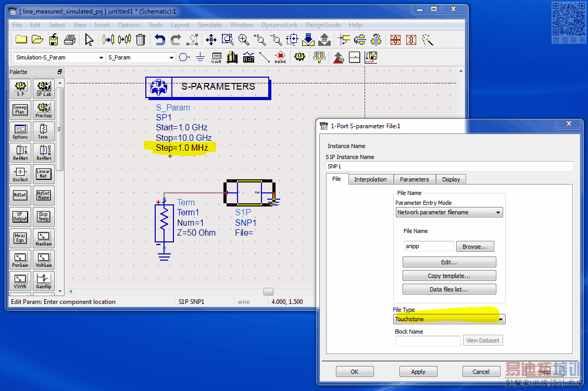588x391 pixels.
Task: Choose the SP Lab palette item
Action: click(43, 89)
